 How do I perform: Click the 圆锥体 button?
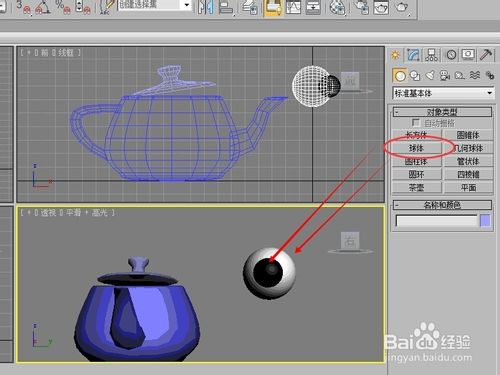468,135
